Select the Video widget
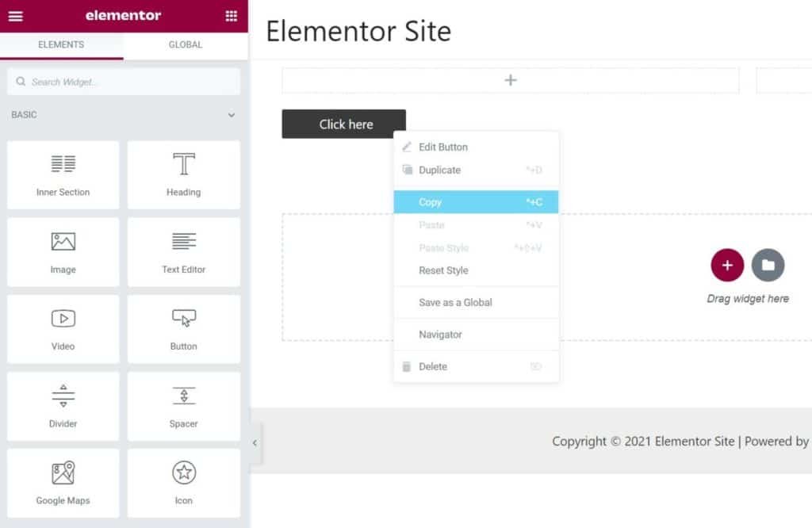The height and width of the screenshot is (528, 812). (x=63, y=329)
